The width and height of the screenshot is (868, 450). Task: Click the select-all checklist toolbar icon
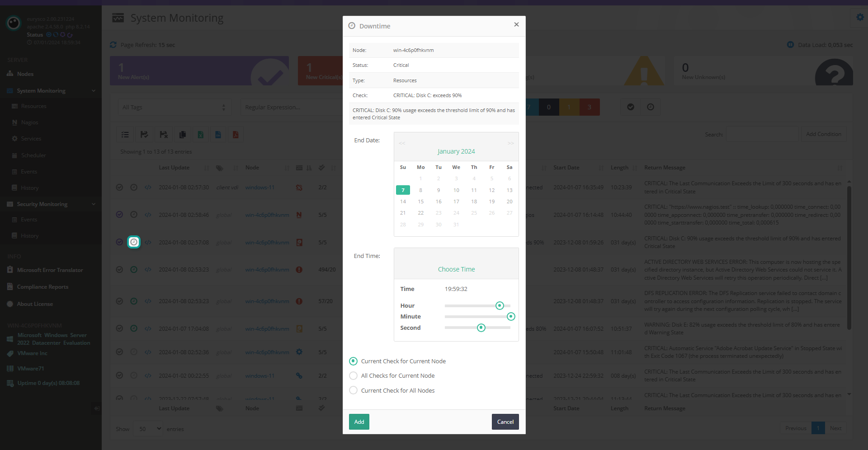tap(125, 135)
